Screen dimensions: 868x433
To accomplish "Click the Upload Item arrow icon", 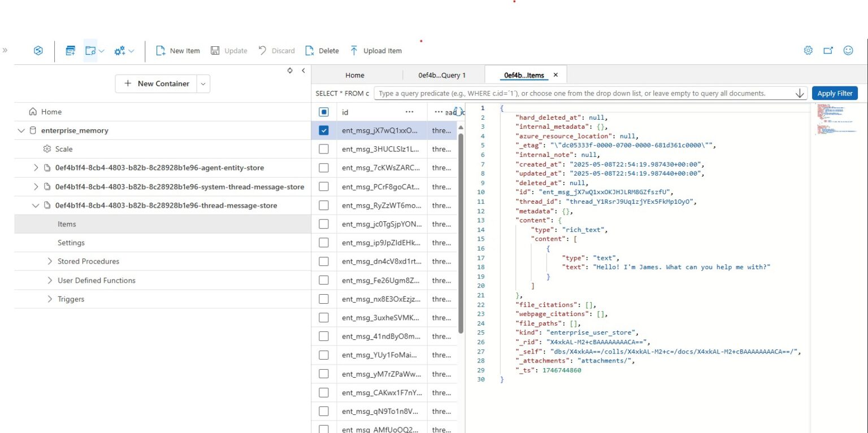I will tap(354, 51).
